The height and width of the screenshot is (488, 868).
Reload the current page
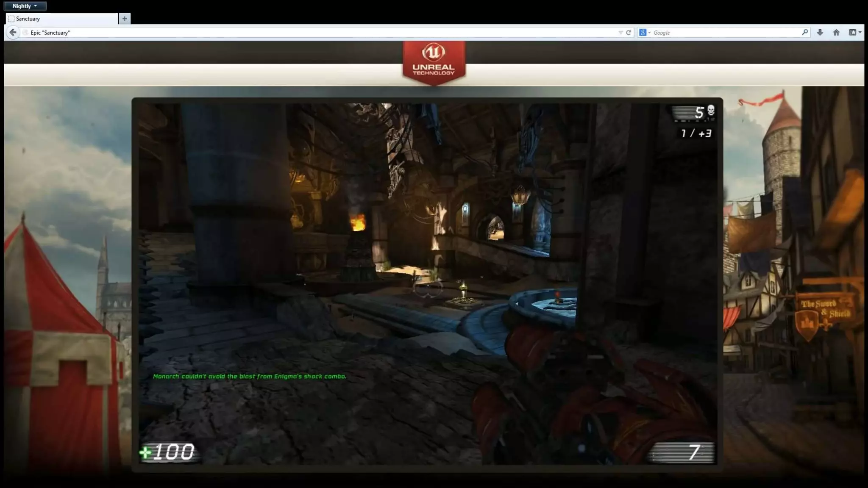coord(629,33)
